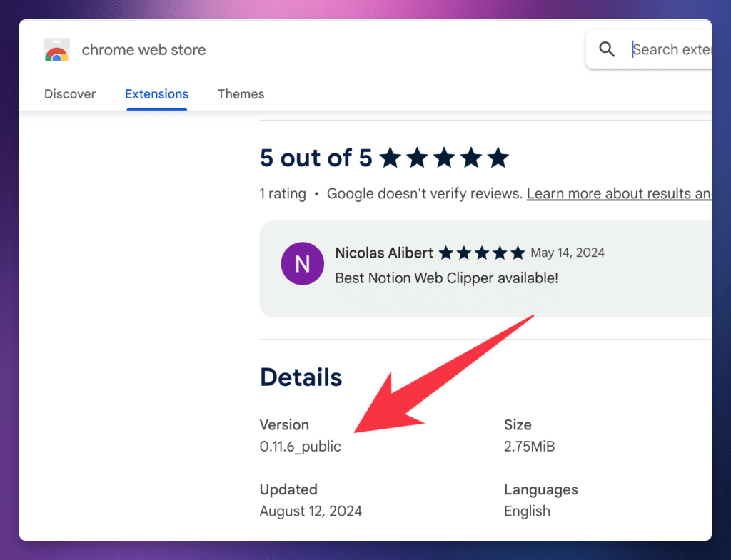731x560 pixels.
Task: Click the fifth large star in overall rating
Action: pos(498,158)
